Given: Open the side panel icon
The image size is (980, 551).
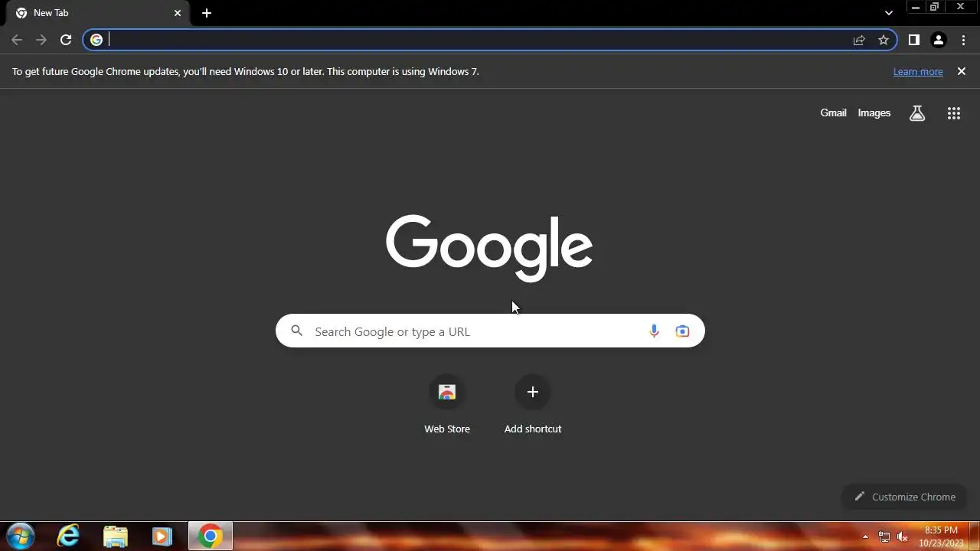Looking at the screenshot, I should pyautogui.click(x=913, y=40).
